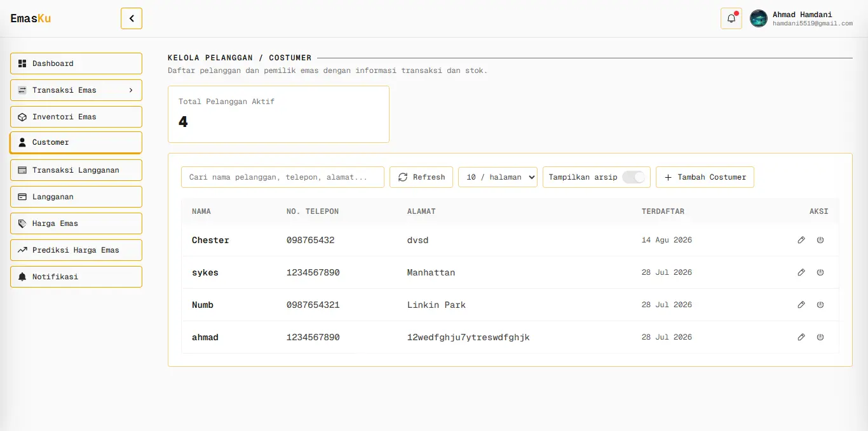868x431 pixels.
Task: Click the Total Pelanggan Aktif card
Action: pyautogui.click(x=278, y=114)
